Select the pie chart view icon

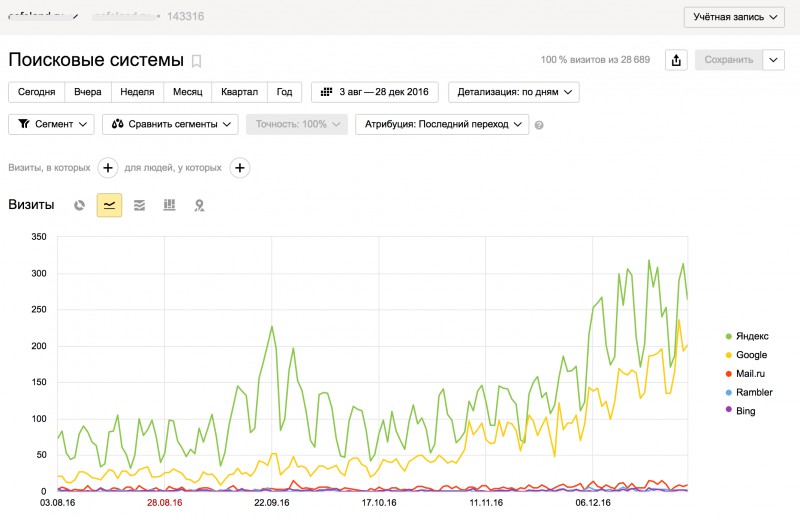(x=79, y=205)
